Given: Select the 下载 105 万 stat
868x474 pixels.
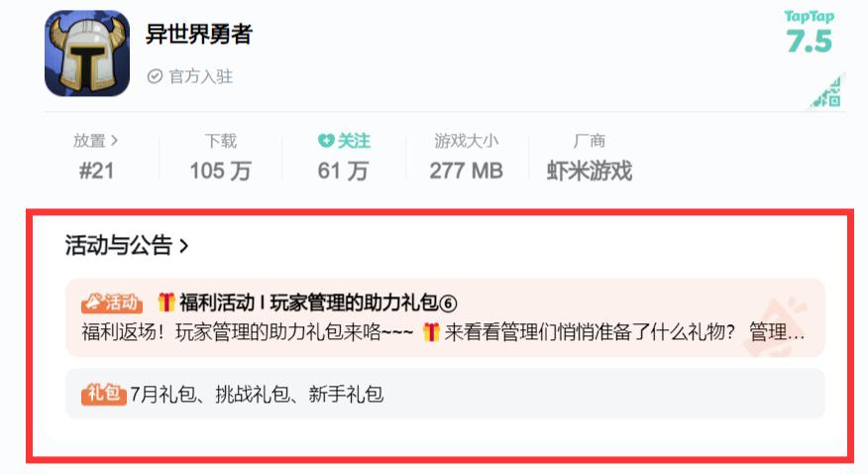Looking at the screenshot, I should (x=220, y=157).
